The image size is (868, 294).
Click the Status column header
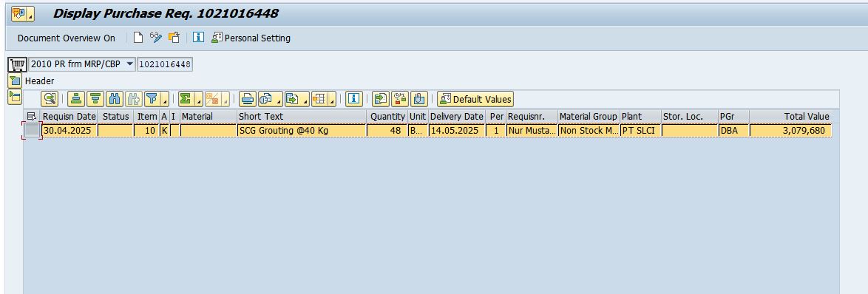click(115, 116)
